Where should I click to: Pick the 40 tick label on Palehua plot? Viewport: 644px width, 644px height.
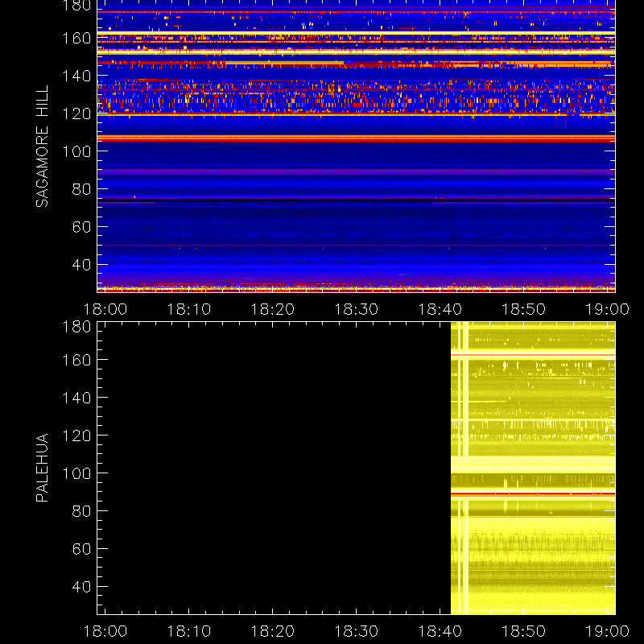tap(81, 587)
